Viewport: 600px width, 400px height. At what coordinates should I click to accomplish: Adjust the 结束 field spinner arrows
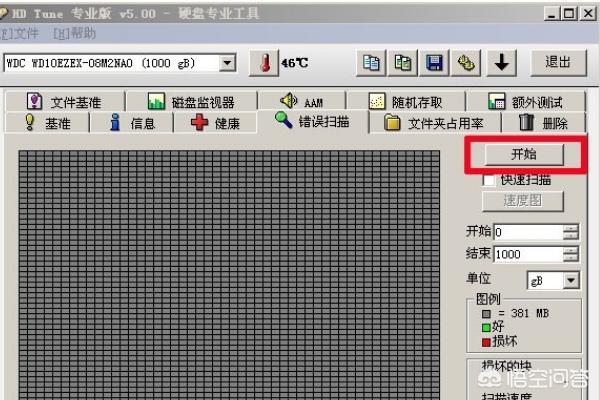pos(571,254)
